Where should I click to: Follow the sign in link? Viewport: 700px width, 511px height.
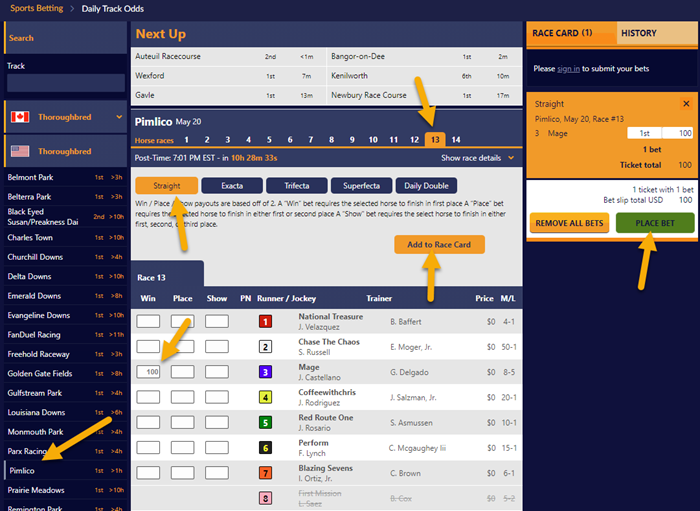568,69
